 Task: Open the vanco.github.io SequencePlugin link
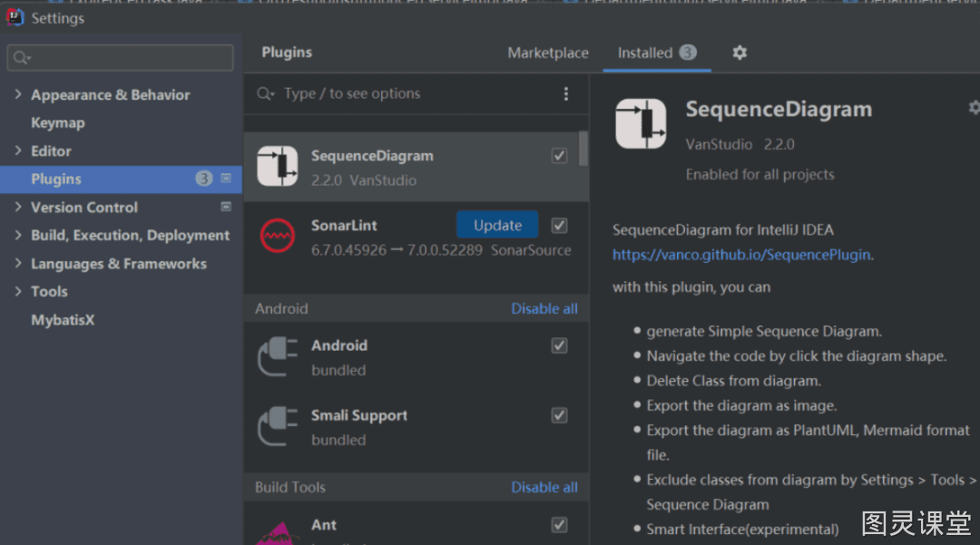click(x=741, y=255)
